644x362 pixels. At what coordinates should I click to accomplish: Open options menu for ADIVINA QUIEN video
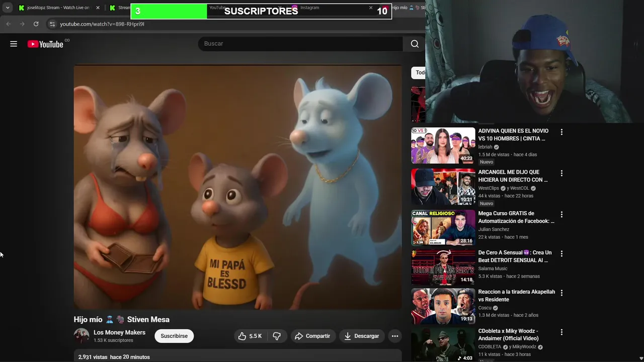[x=561, y=132]
